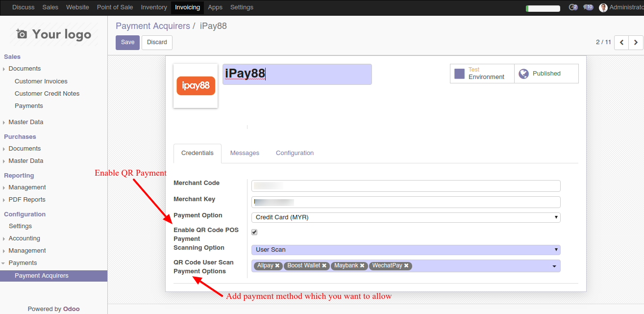Expand Sales Documents section
Viewport: 644px width, 314px height.
coord(25,69)
